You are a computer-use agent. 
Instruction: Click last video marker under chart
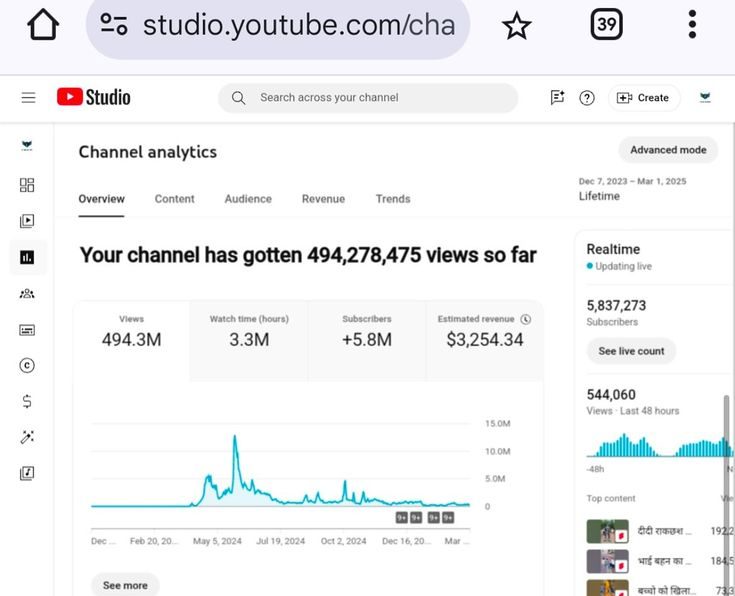(x=448, y=518)
